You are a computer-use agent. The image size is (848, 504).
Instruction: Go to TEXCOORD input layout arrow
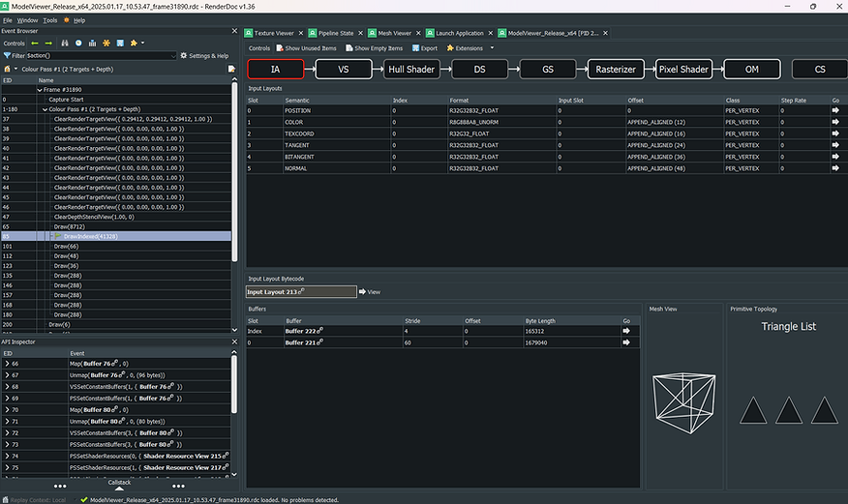pos(835,133)
